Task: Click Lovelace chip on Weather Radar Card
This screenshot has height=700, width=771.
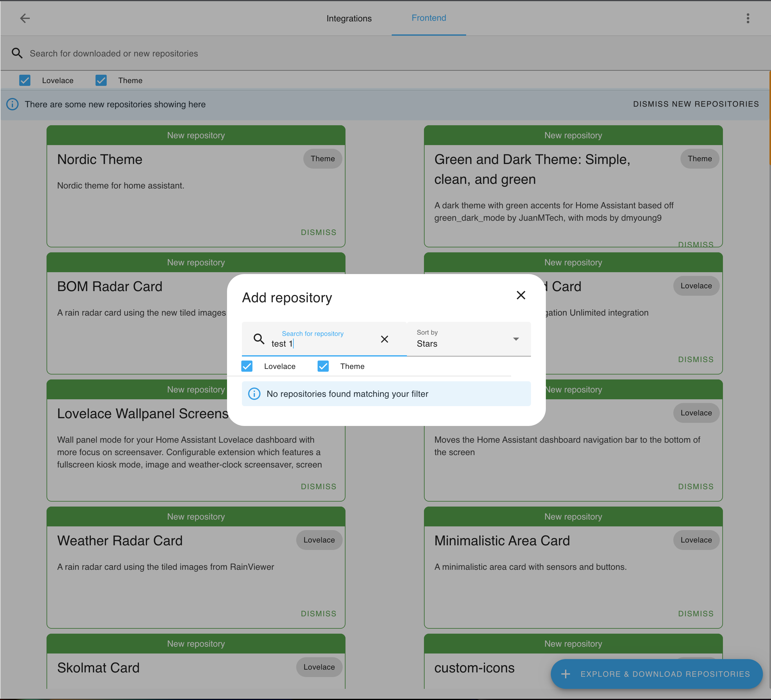Action: tap(319, 540)
